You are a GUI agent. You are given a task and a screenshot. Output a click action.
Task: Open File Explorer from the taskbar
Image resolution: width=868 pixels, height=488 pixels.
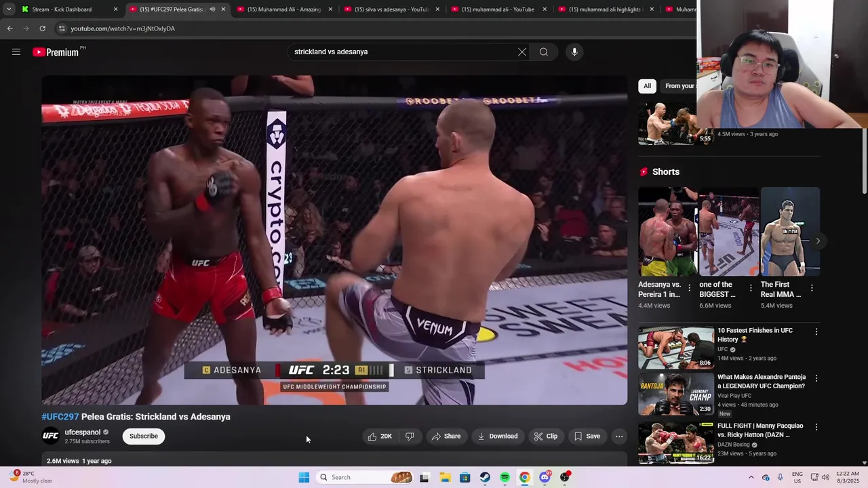pyautogui.click(x=445, y=477)
